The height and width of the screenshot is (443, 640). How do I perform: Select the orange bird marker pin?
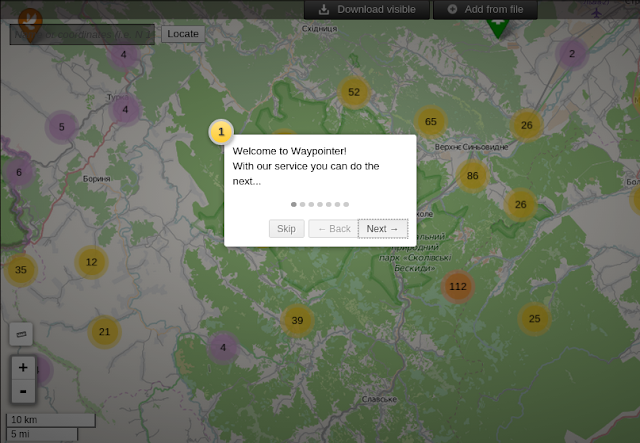(x=30, y=24)
